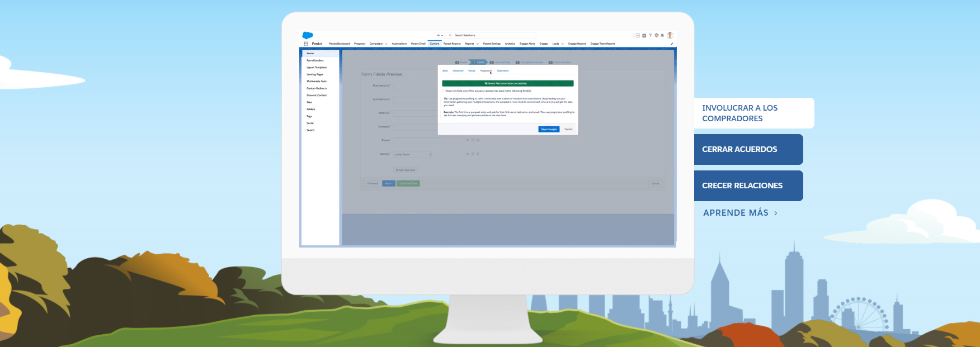
Task: Expand the Campaigns nav dropdown arrow
Action: pyautogui.click(x=386, y=44)
